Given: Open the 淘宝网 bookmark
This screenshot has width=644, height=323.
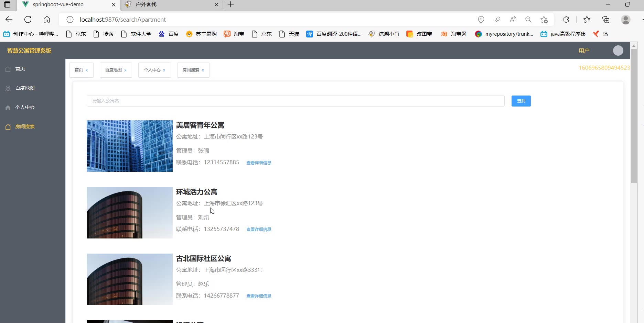Looking at the screenshot, I should pos(454,34).
